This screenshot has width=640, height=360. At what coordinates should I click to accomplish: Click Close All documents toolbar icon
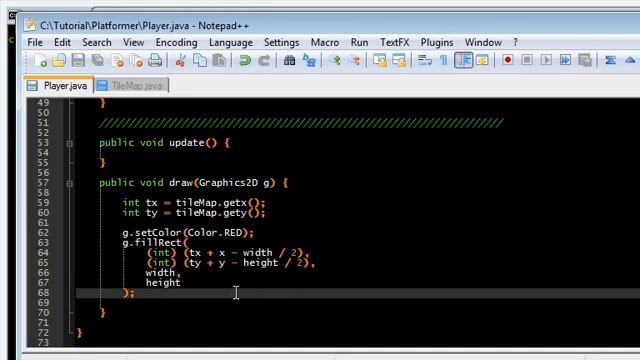coord(136,61)
